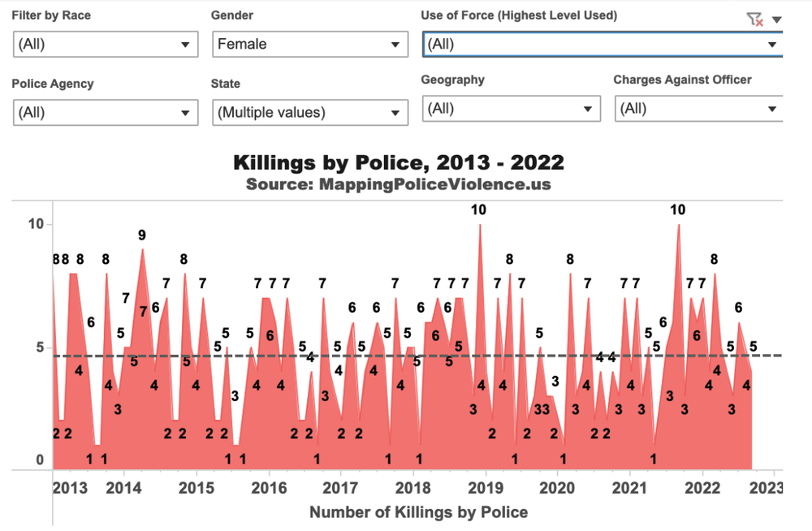Clear the Use of Force filter icon
This screenshot has width=812, height=531.
pyautogui.click(x=755, y=19)
